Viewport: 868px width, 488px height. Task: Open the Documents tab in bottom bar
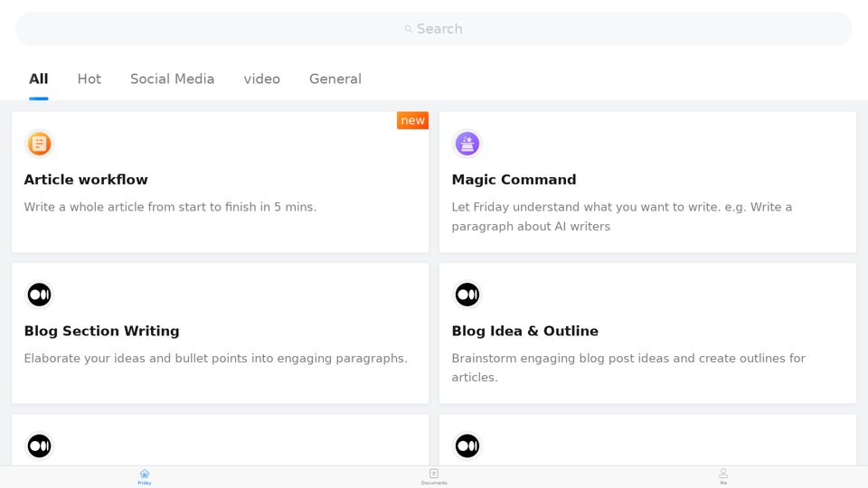434,477
